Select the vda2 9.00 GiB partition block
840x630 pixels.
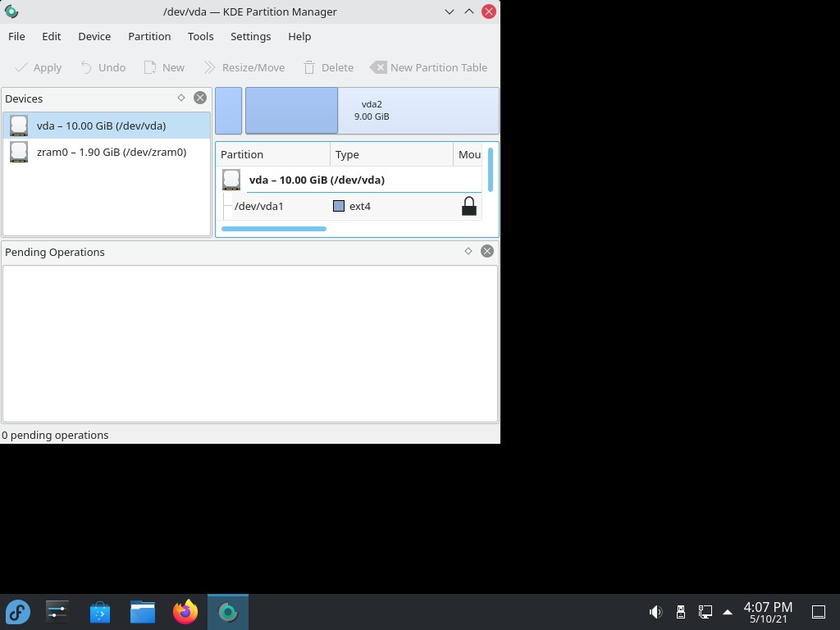pyautogui.click(x=372, y=111)
